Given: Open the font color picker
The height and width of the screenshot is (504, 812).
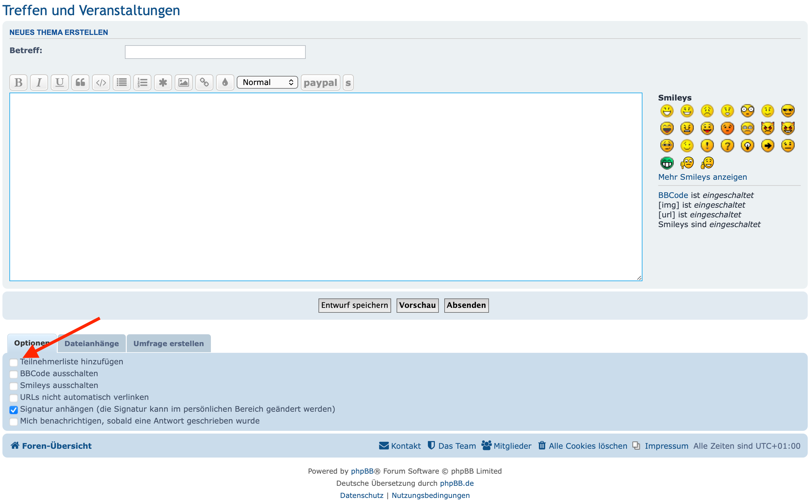Looking at the screenshot, I should (225, 82).
